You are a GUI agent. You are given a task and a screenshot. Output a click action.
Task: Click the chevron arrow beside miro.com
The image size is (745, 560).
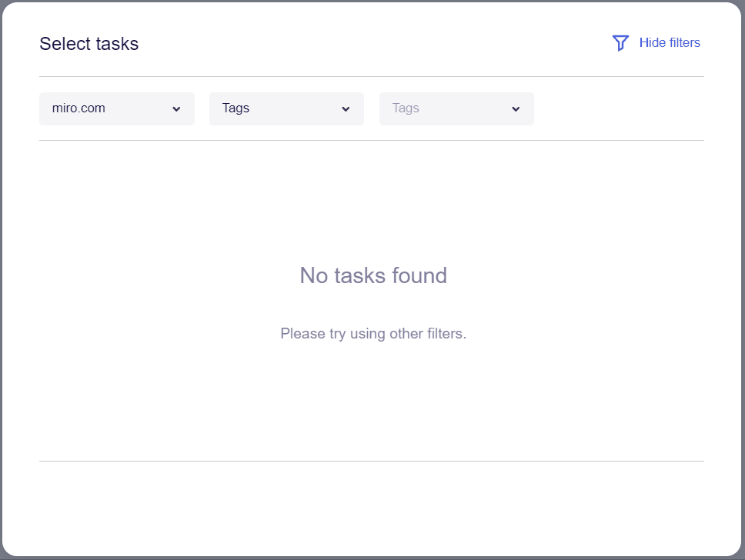pos(176,109)
